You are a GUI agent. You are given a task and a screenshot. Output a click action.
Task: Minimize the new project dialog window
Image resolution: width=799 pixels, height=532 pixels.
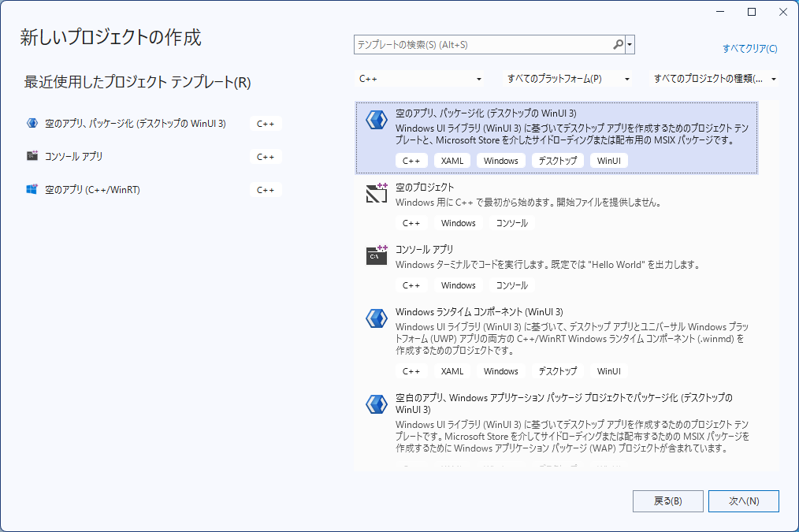(720, 12)
